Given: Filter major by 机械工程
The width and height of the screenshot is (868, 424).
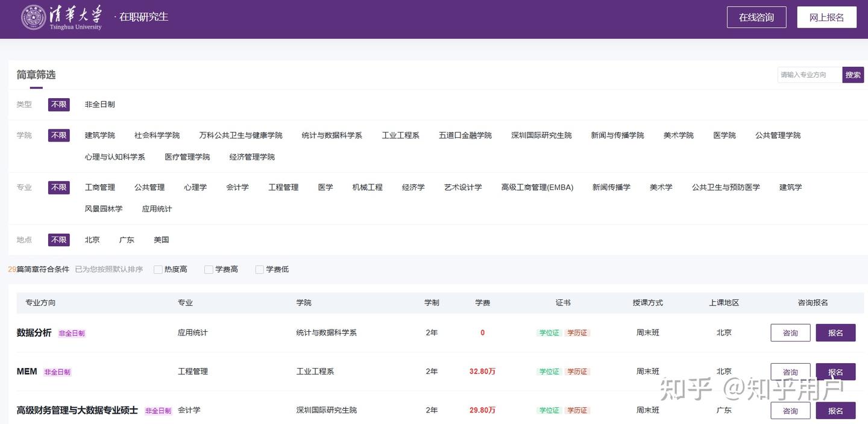Looking at the screenshot, I should (x=368, y=187).
